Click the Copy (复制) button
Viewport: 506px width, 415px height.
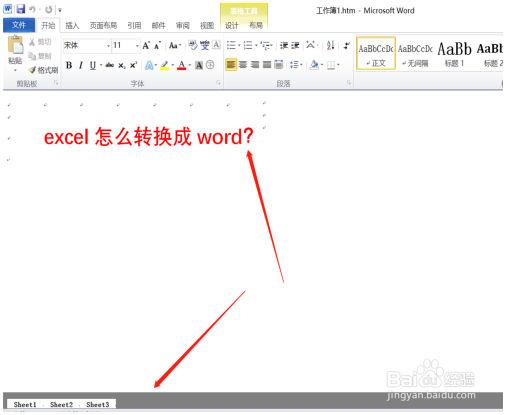(40, 56)
